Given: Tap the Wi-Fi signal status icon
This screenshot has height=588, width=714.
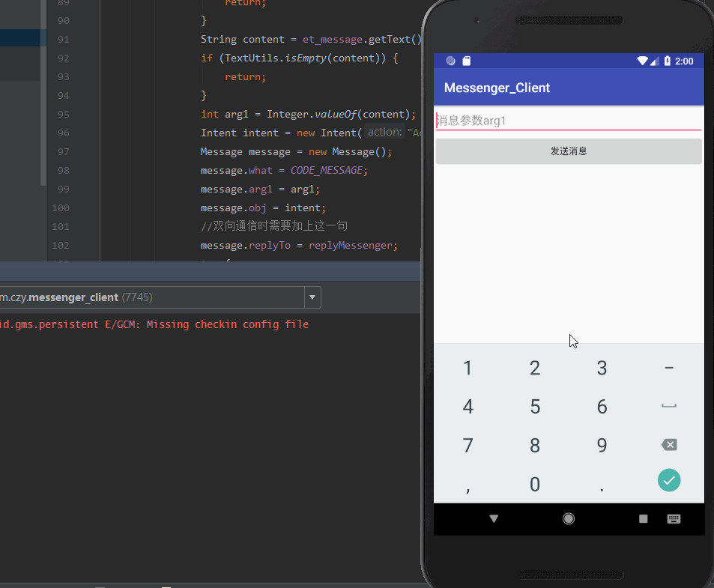Looking at the screenshot, I should [643, 61].
